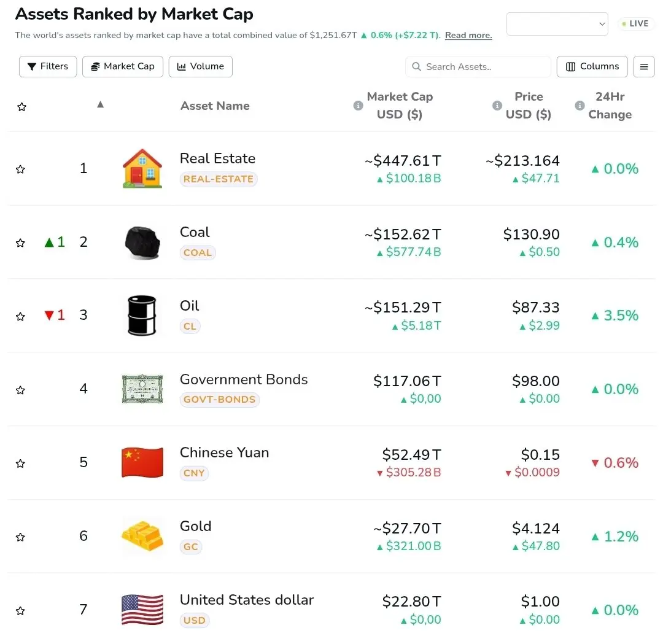
Task: Click the United States flag icon
Action: pyautogui.click(x=142, y=610)
